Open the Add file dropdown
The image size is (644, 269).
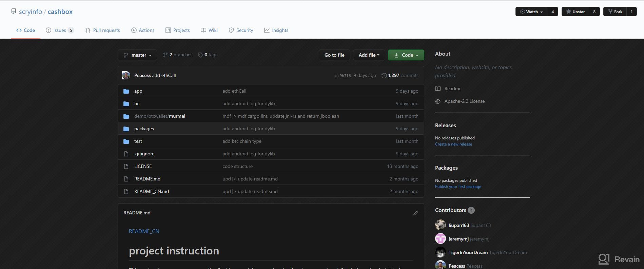pyautogui.click(x=369, y=55)
